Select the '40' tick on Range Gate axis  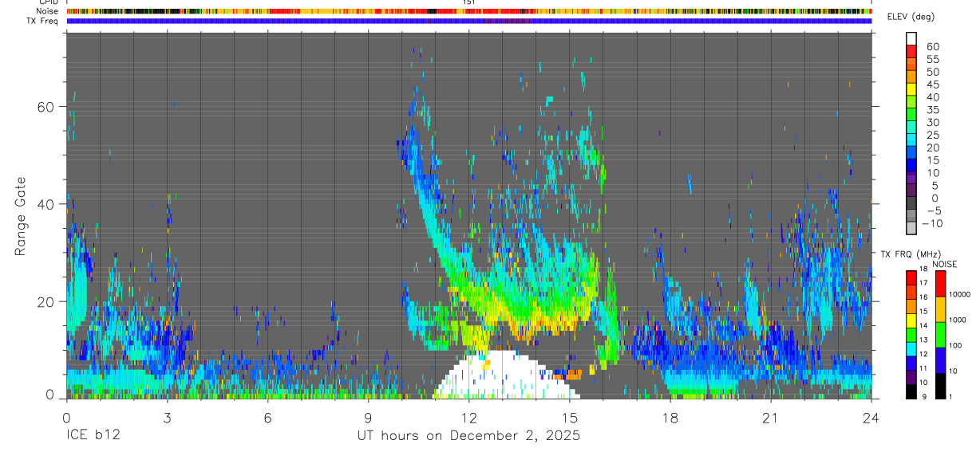46,204
